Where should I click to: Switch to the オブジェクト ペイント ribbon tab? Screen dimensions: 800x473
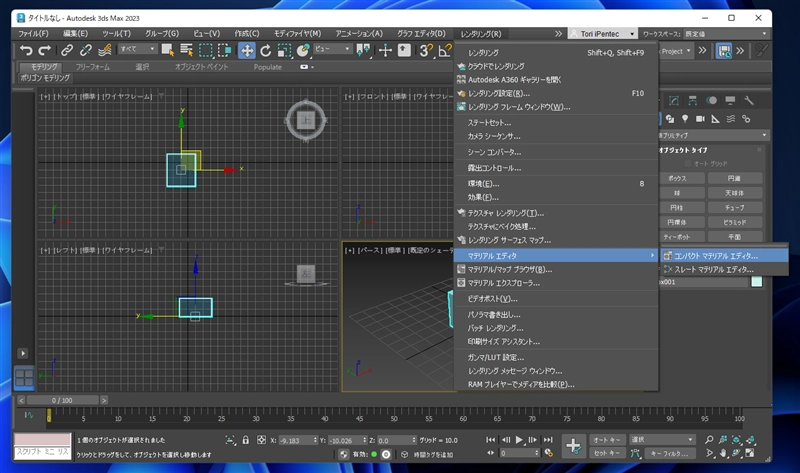[x=202, y=67]
